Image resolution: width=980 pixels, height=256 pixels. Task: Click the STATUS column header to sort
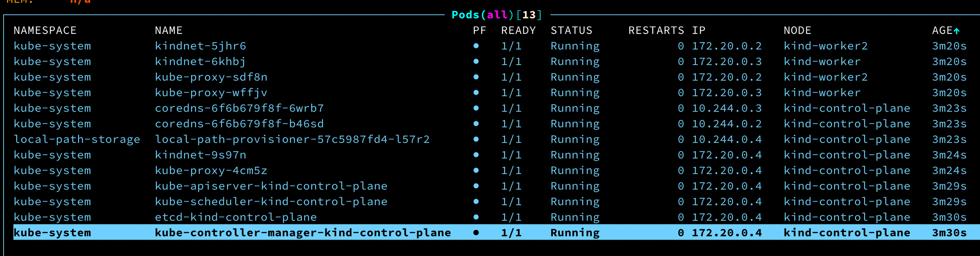[x=571, y=30]
